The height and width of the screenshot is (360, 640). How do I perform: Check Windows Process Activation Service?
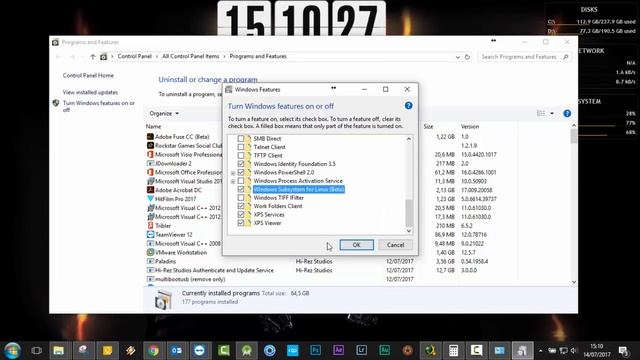241,181
